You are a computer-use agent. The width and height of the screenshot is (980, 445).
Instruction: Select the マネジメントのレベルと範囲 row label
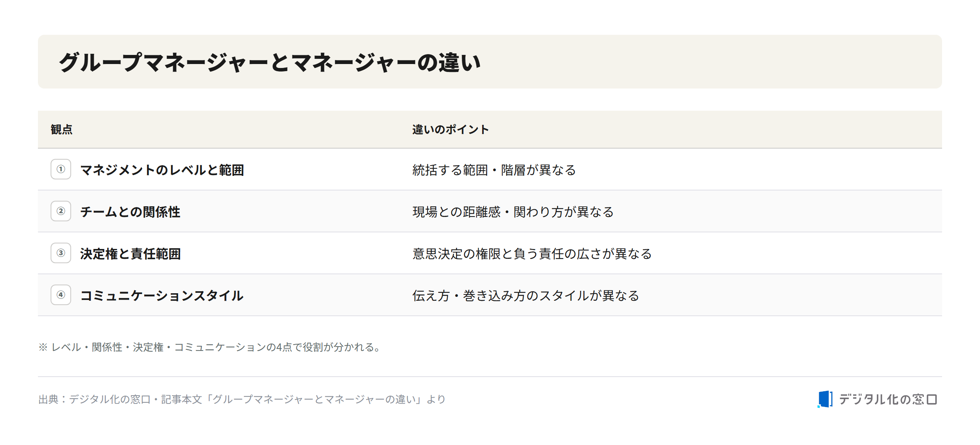point(162,170)
